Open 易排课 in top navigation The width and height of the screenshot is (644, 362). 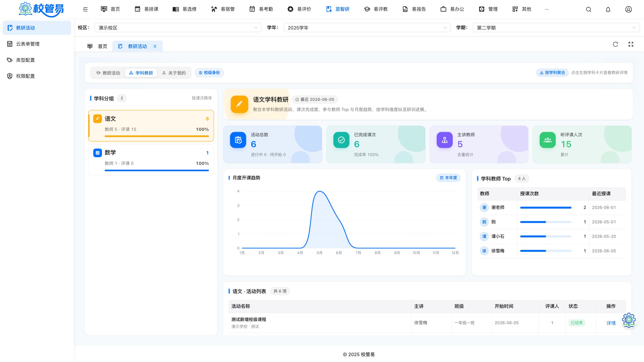click(x=147, y=9)
